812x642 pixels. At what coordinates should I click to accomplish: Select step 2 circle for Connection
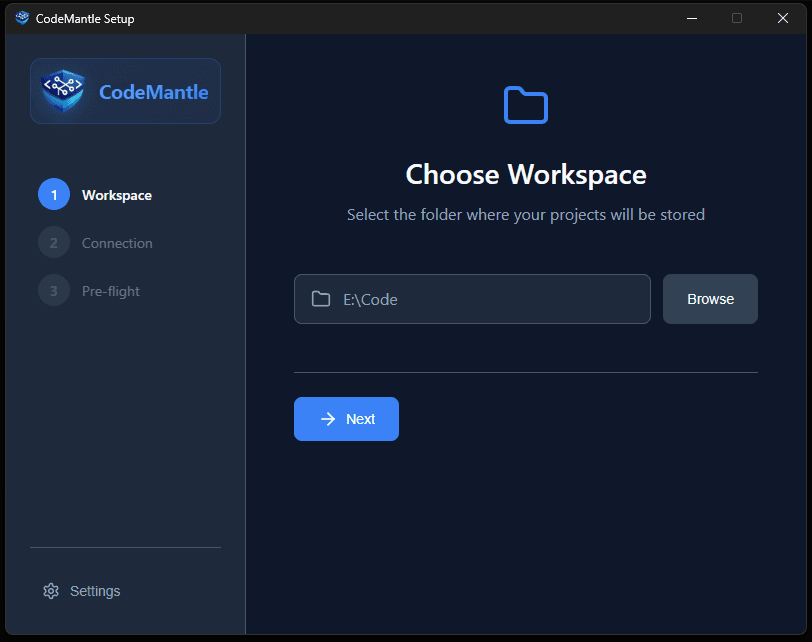point(54,243)
